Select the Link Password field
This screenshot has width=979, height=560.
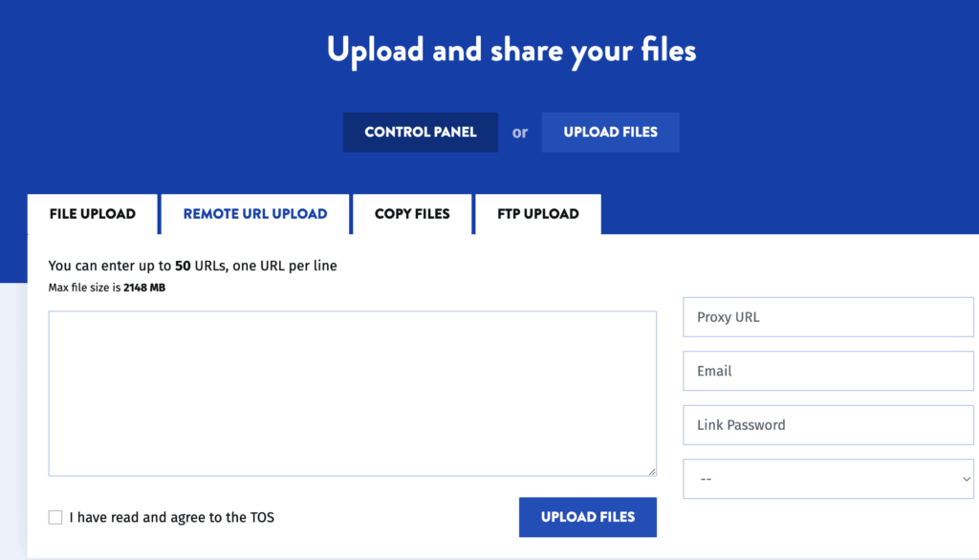click(828, 425)
